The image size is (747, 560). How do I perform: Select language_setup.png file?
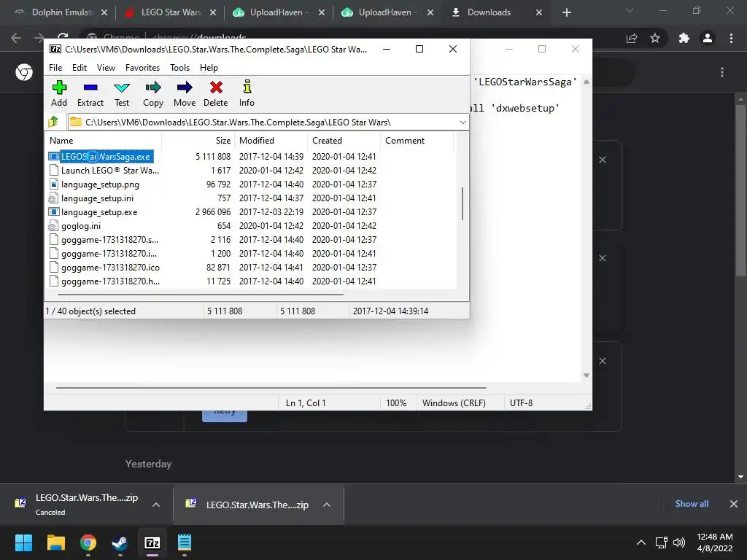(100, 184)
